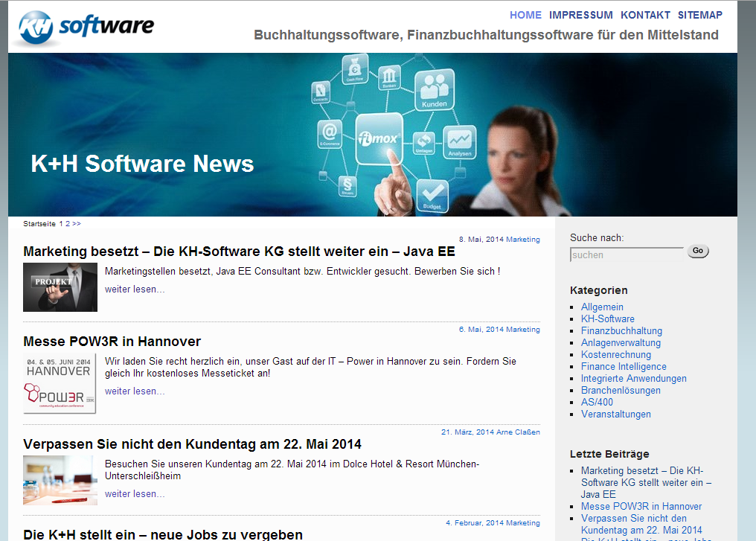The image size is (756, 541).
Task: Click the E-Commerce @ icon
Action: pos(330,134)
